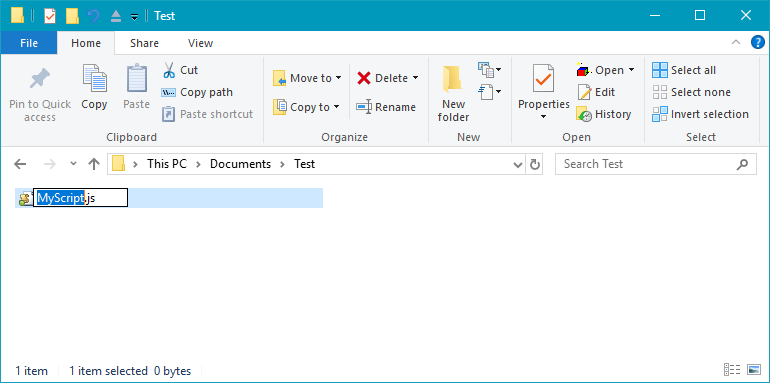The height and width of the screenshot is (383, 770).
Task: Click the MyScript.js file icon
Action: click(25, 198)
